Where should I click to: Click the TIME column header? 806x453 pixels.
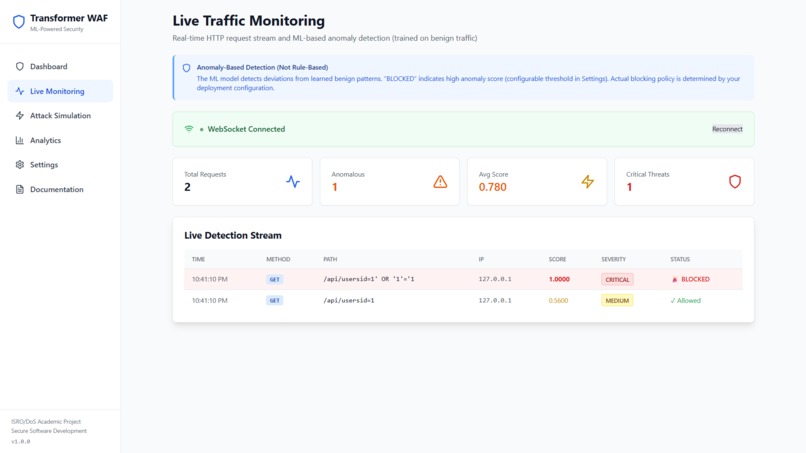[198, 260]
